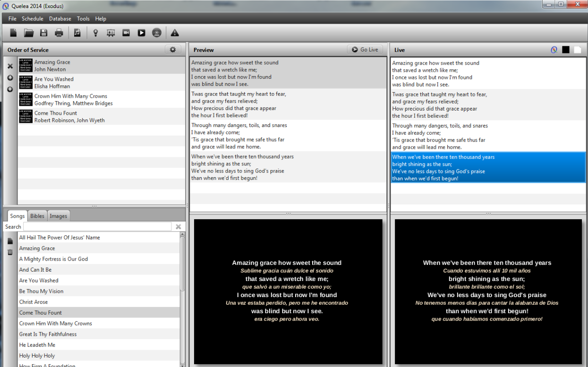The height and width of the screenshot is (367, 588).
Task: Open the Order of Service gear settings
Action: click(x=173, y=50)
